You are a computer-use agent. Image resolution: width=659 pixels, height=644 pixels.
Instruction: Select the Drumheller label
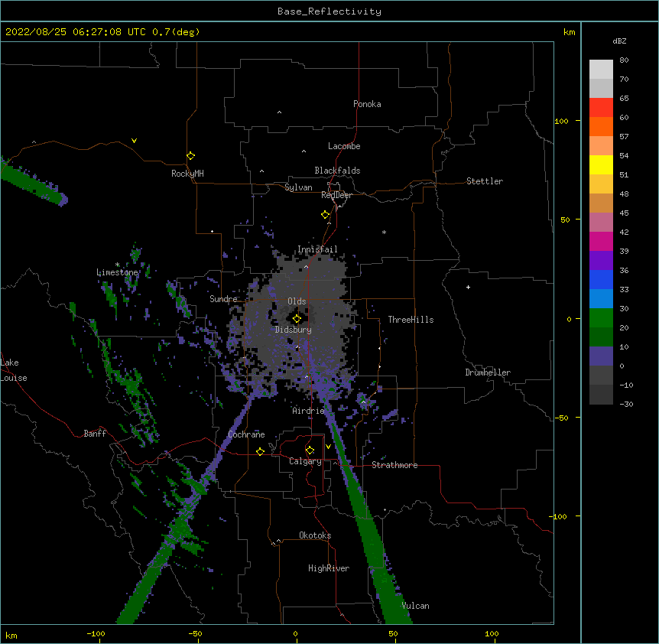point(488,372)
